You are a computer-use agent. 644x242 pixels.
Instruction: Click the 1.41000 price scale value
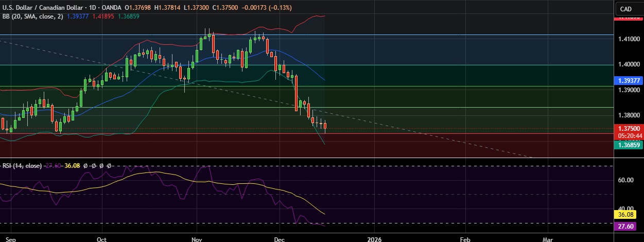tap(630, 39)
